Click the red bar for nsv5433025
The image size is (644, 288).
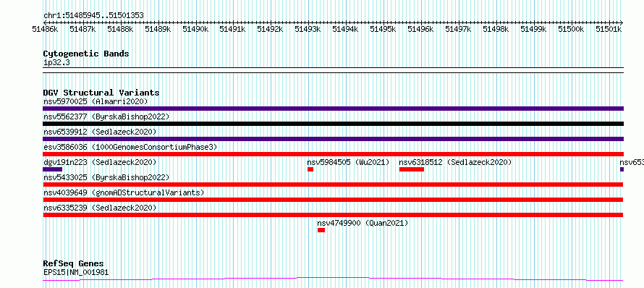[333, 185]
